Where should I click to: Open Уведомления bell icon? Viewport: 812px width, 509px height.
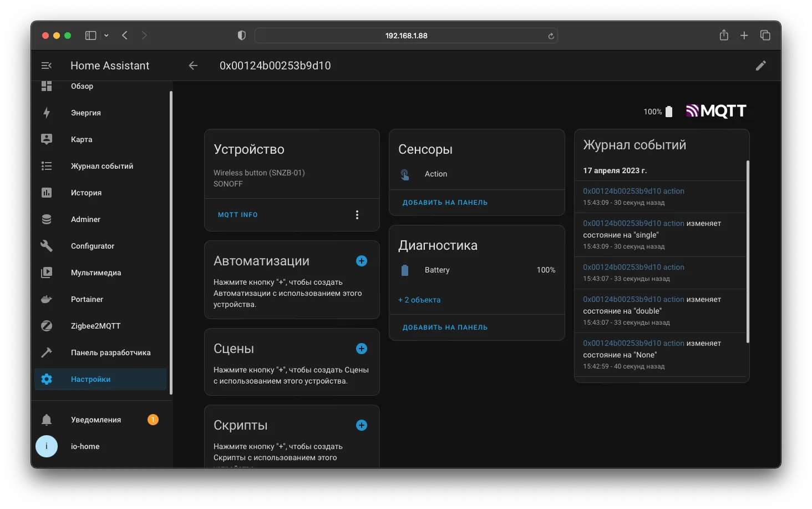47,420
